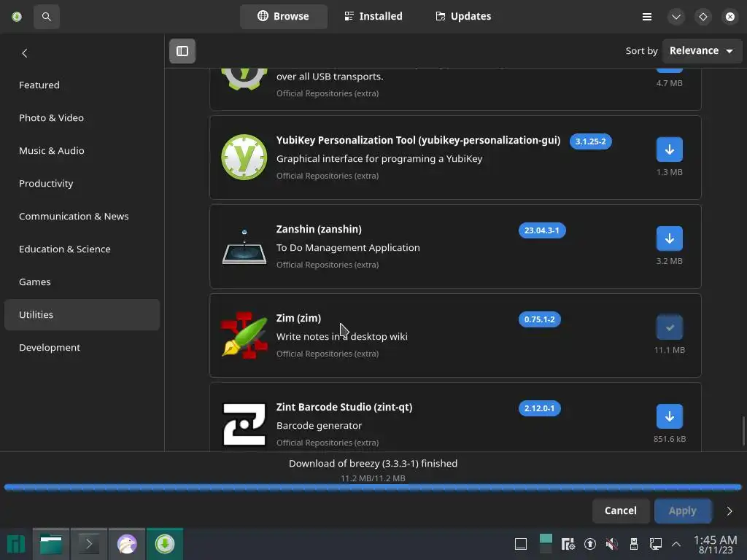Select the Education & Science category

[82, 249]
